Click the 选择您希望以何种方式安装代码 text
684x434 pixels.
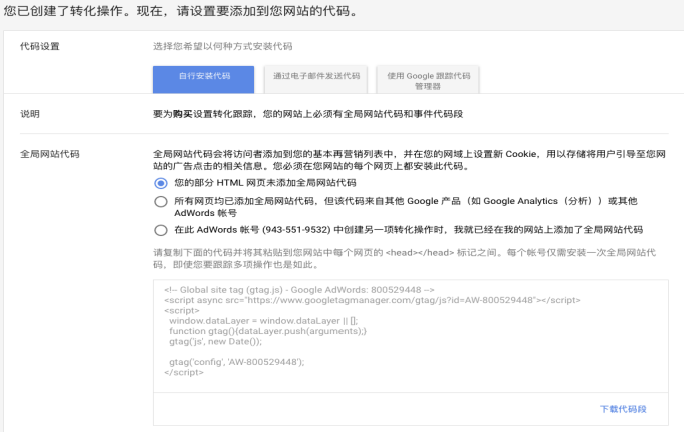[222, 46]
